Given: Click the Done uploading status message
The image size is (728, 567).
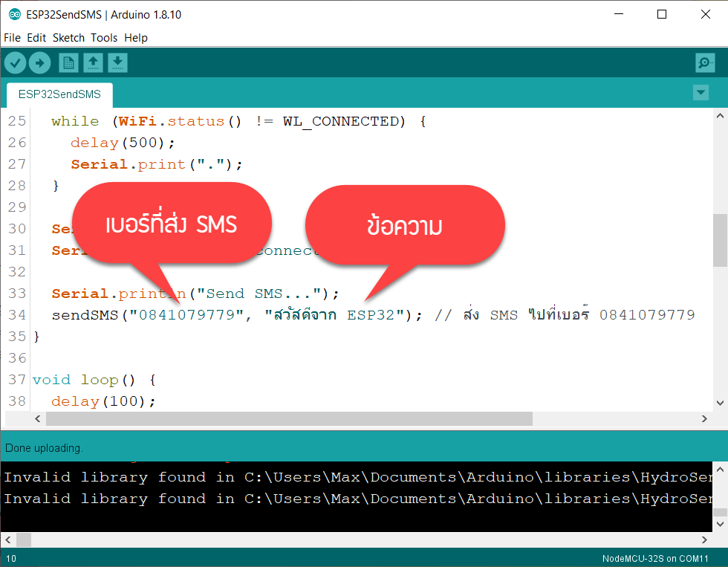Looking at the screenshot, I should (44, 448).
